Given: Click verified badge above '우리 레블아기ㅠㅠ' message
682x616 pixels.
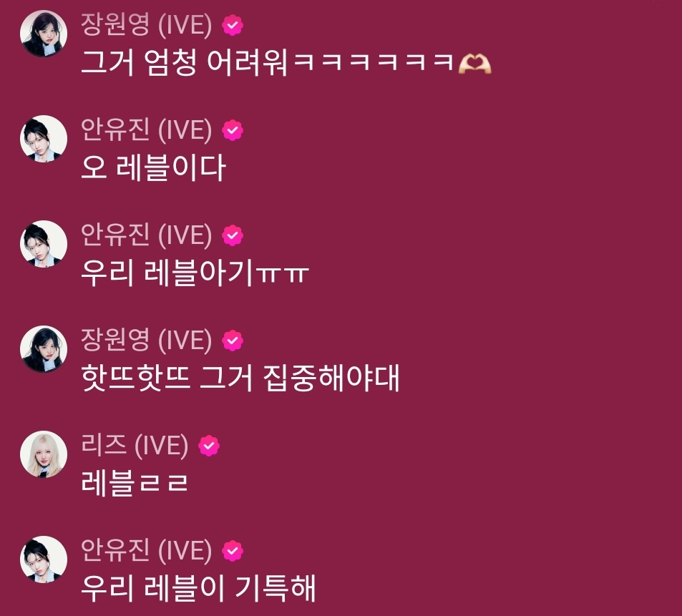Looking at the screenshot, I should pos(233,235).
